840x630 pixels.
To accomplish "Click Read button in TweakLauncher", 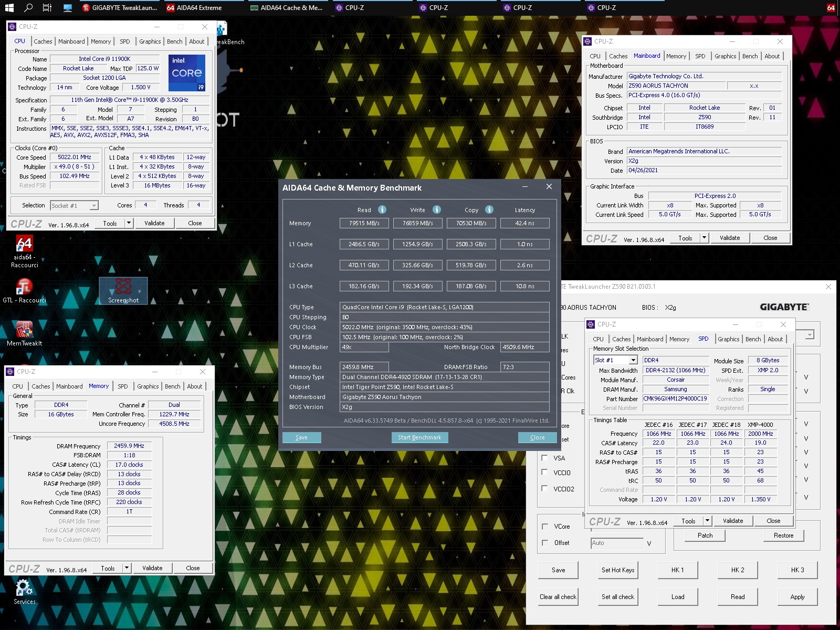I will tap(738, 597).
